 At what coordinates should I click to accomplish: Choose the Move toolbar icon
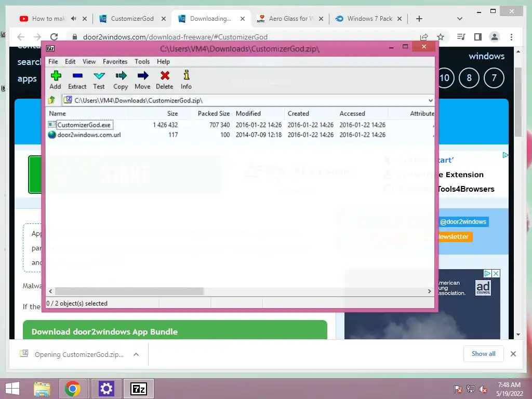coord(142,80)
